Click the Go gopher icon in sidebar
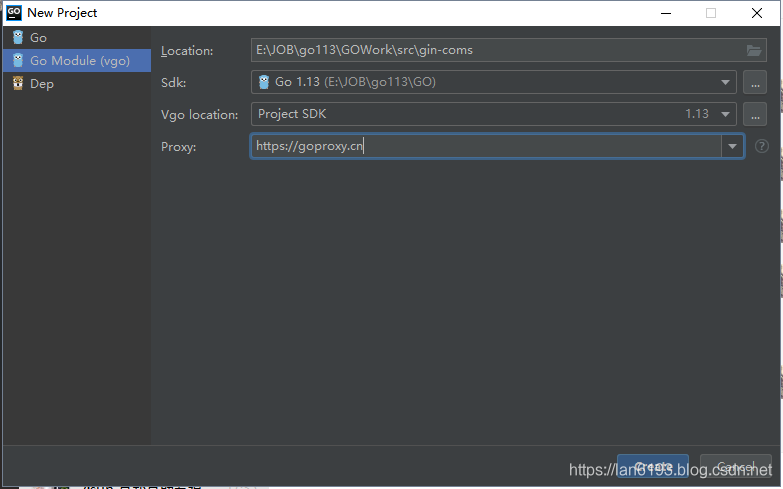The height and width of the screenshot is (489, 783). (x=18, y=37)
